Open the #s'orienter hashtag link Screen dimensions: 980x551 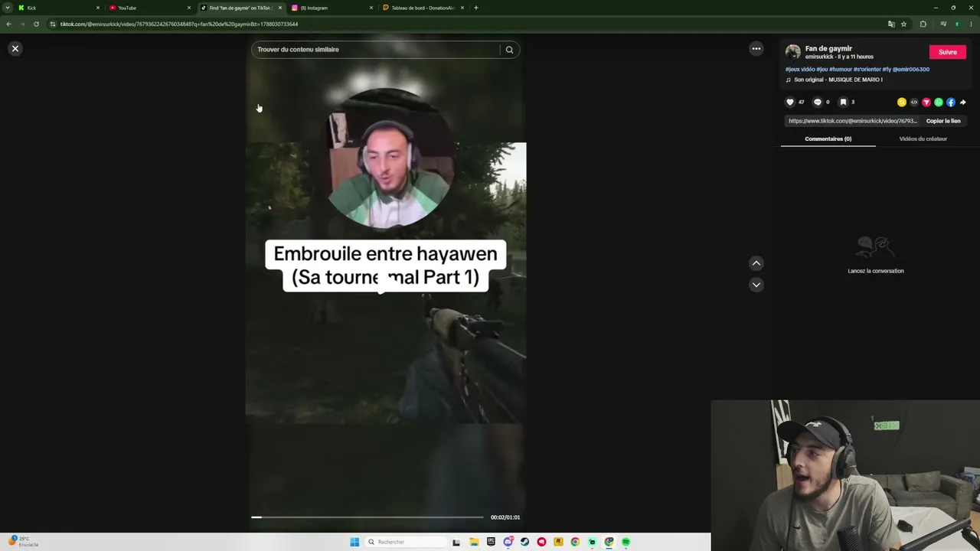coord(867,69)
